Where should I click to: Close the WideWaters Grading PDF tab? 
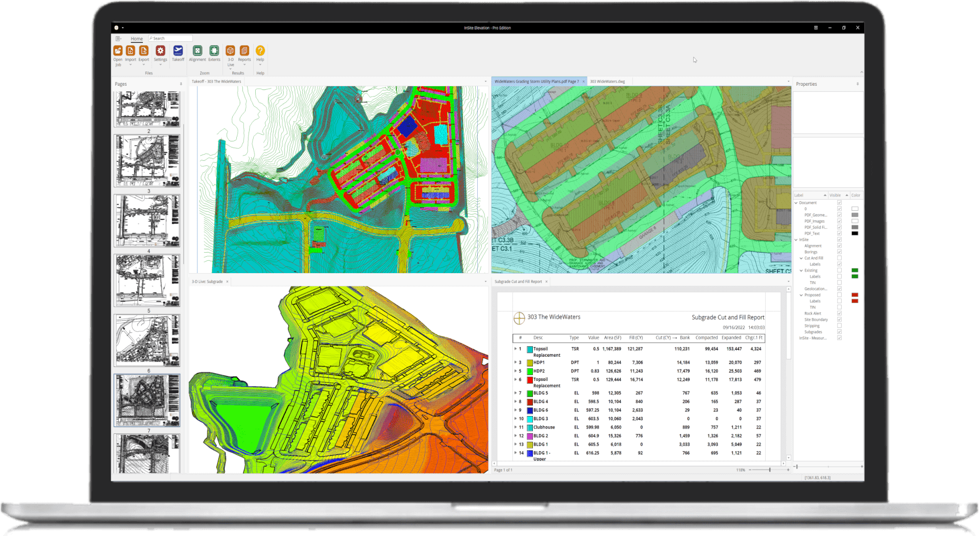click(x=583, y=82)
